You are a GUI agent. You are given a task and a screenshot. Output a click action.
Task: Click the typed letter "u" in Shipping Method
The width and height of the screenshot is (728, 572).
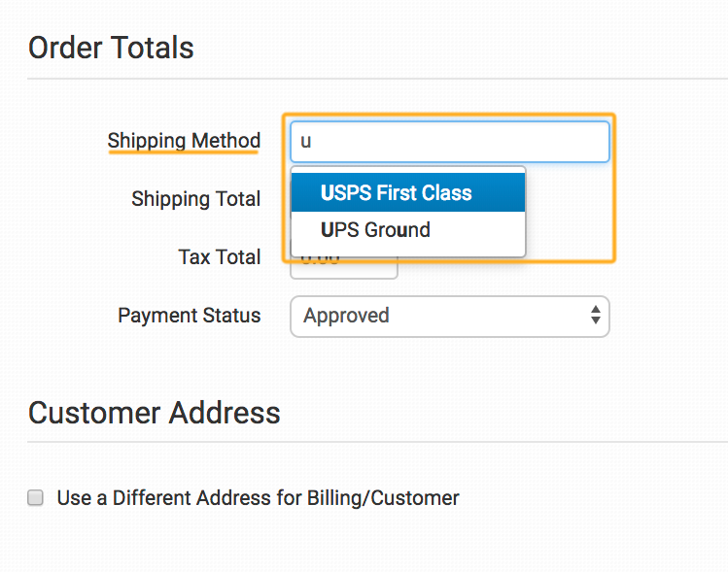305,142
